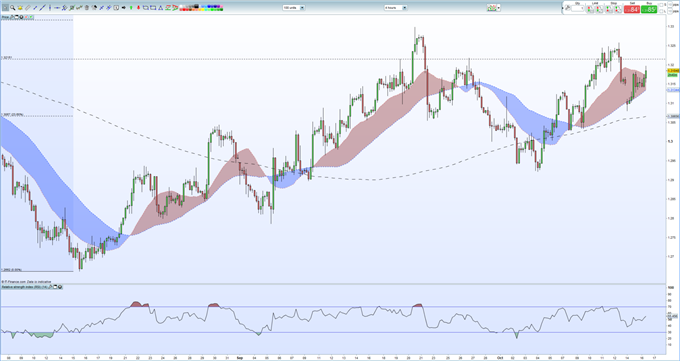This screenshot has height=361, width=680.
Task: Click the black left arrow tool
Action: click(x=124, y=7)
